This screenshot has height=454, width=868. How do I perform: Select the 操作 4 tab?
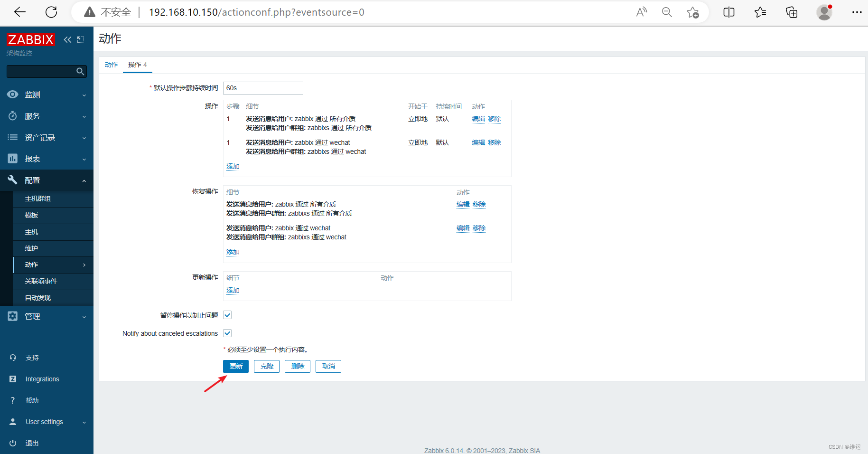137,65
